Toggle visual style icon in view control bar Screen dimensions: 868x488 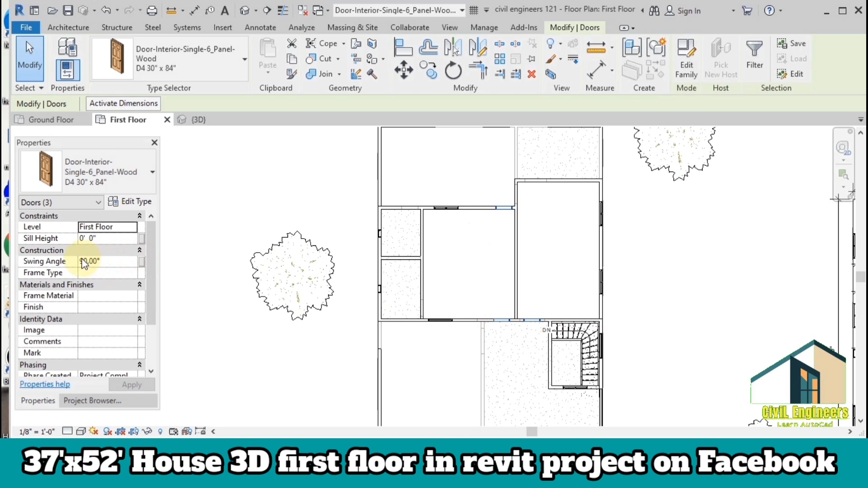(81, 432)
